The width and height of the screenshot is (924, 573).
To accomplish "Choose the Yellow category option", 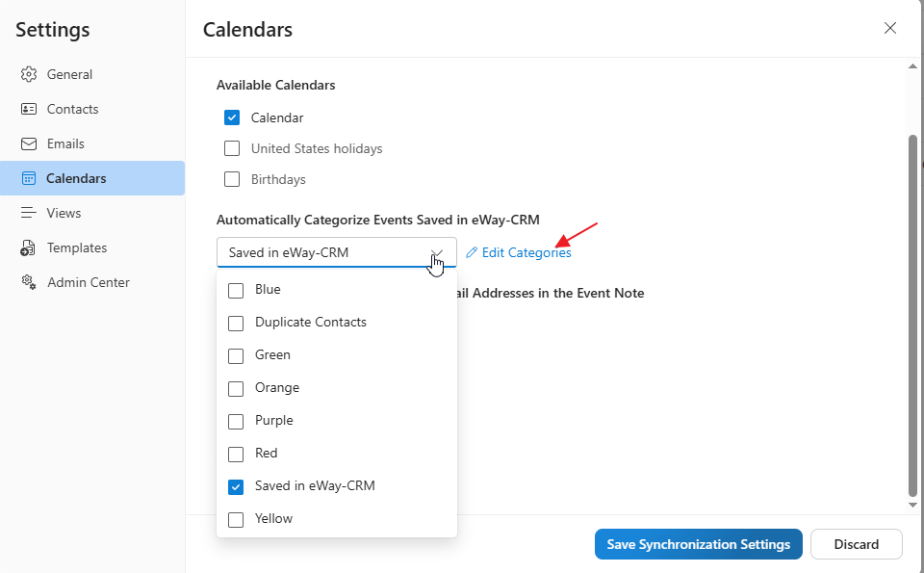I will [x=236, y=518].
